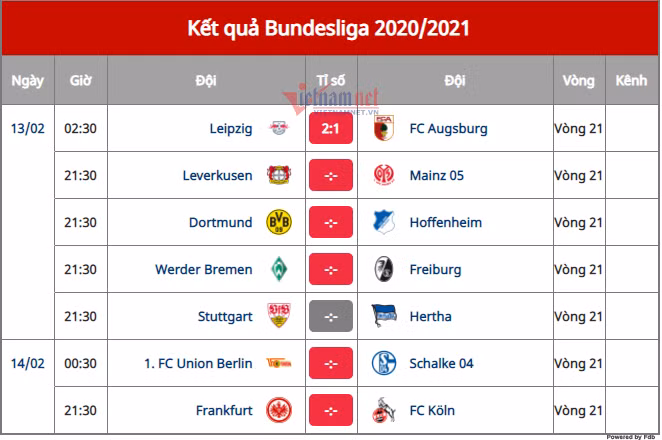This screenshot has height=440, width=662.
Task: Click the Vòng column header
Action: pos(578,80)
